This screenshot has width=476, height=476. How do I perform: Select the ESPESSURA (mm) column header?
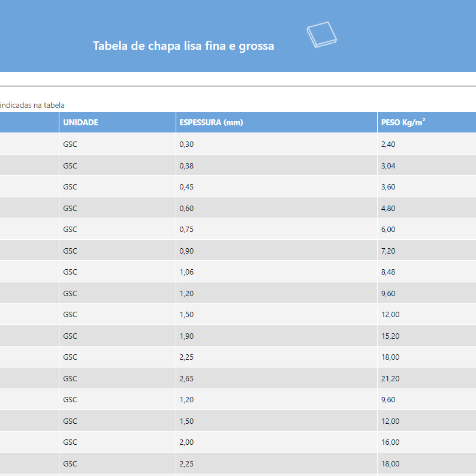tap(211, 122)
